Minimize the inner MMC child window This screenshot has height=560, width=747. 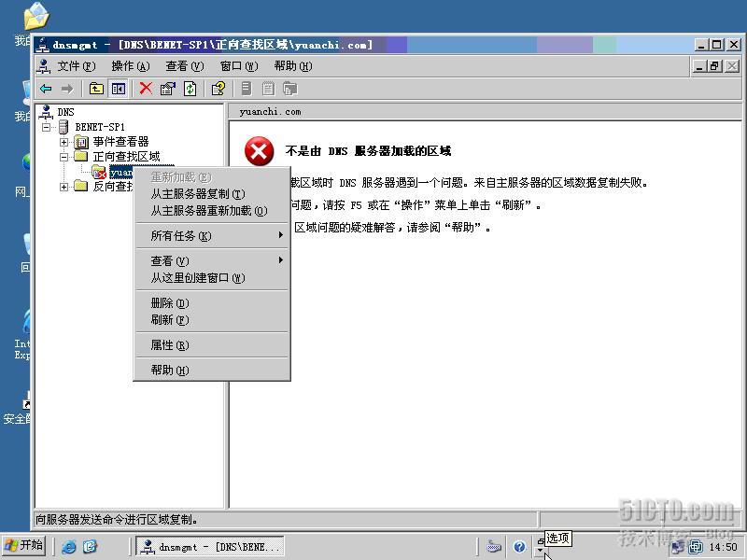point(698,65)
